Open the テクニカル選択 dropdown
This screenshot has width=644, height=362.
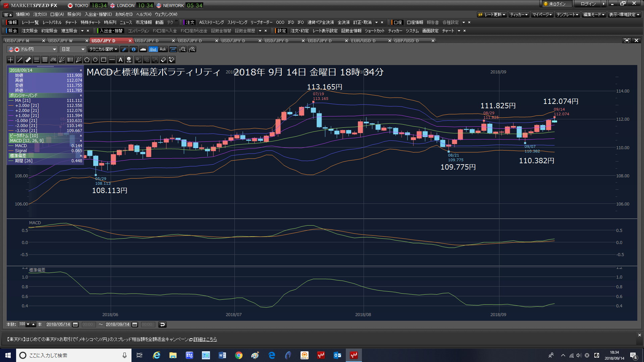point(103,49)
